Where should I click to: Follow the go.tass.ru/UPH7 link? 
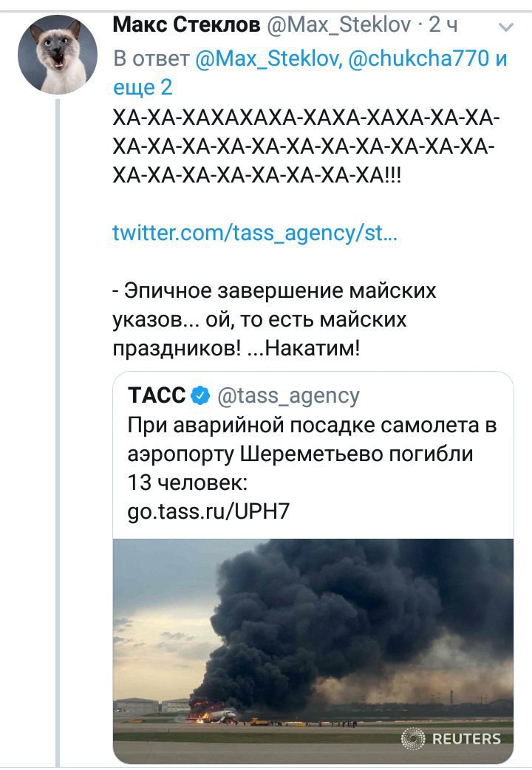[x=208, y=510]
